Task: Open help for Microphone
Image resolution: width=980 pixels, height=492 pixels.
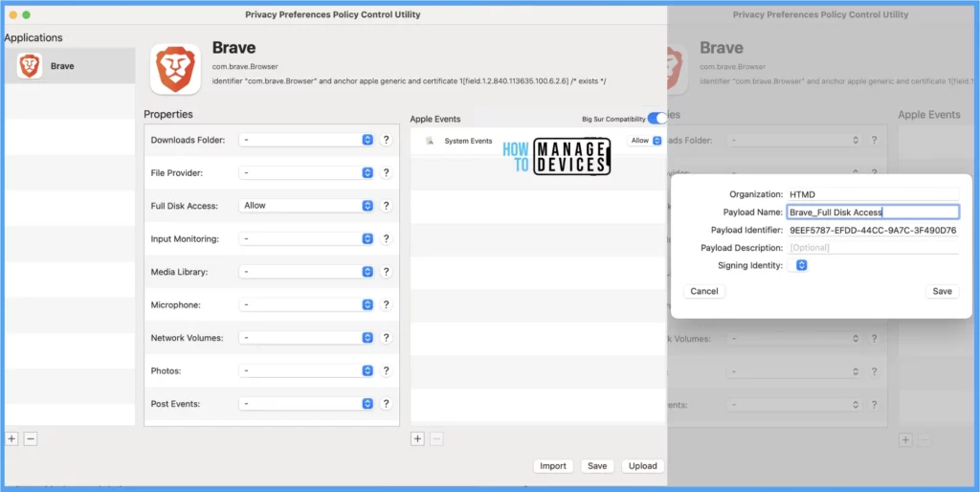Action: point(387,305)
